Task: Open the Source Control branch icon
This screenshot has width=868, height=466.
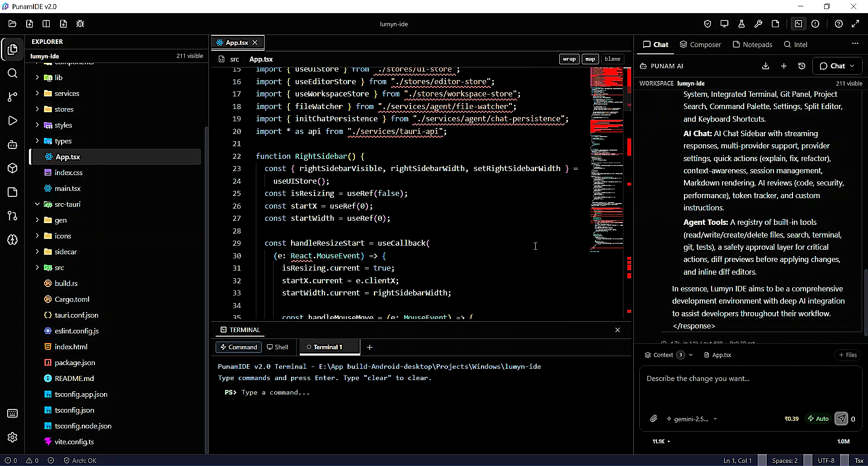Action: [x=13, y=97]
